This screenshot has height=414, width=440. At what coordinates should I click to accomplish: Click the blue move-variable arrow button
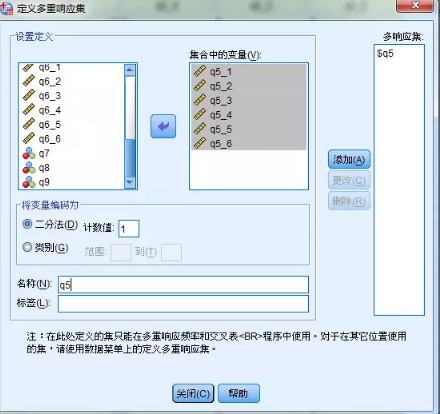coord(163,126)
